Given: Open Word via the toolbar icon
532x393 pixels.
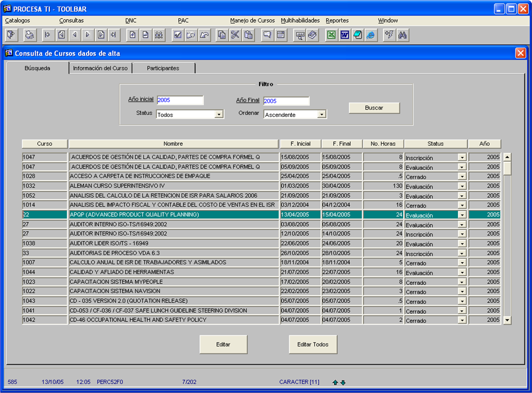Looking at the screenshot, I should (345, 35).
